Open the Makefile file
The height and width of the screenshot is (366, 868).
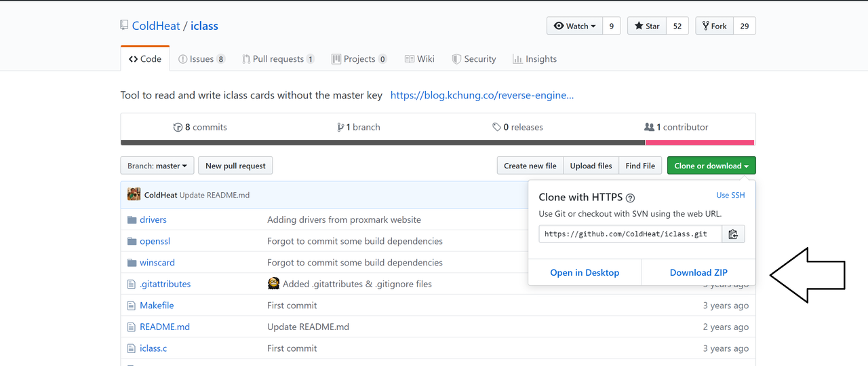pos(157,306)
